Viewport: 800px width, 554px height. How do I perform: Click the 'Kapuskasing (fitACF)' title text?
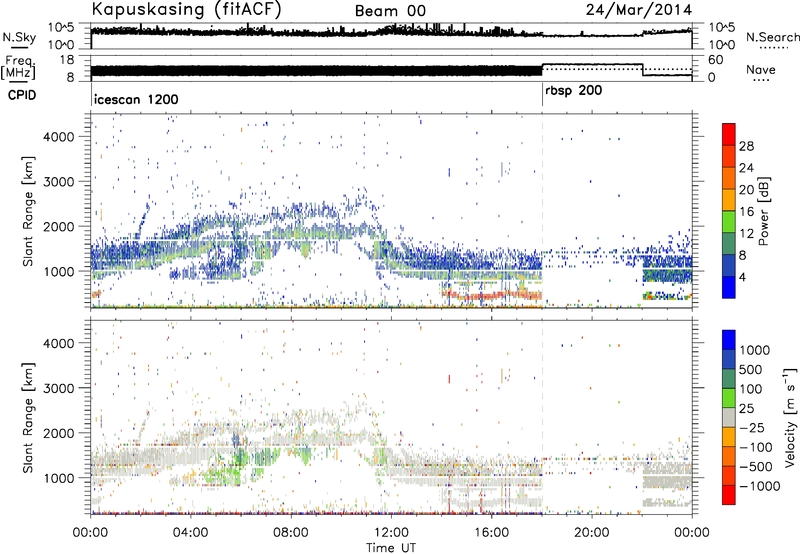[186, 10]
